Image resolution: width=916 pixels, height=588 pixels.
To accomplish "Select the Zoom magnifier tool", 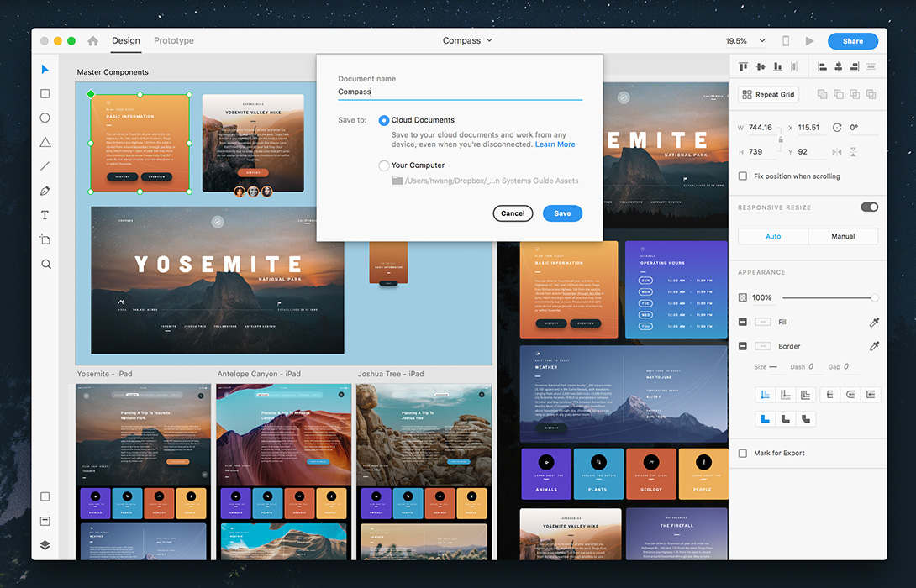I will point(45,264).
